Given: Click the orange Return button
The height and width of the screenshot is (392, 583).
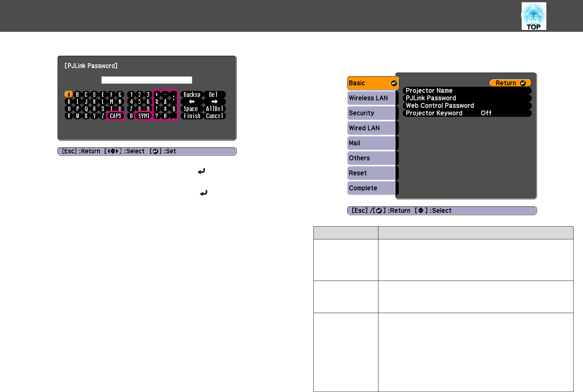Looking at the screenshot, I should [x=510, y=83].
